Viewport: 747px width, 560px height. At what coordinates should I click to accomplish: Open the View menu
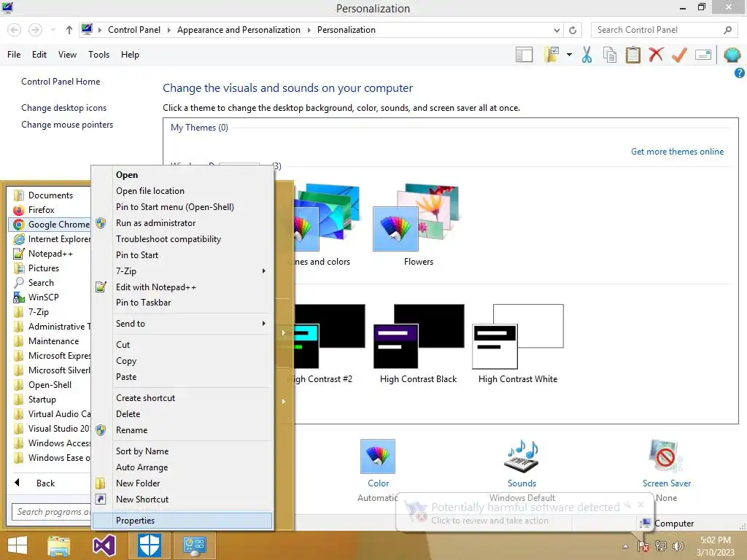(x=67, y=55)
